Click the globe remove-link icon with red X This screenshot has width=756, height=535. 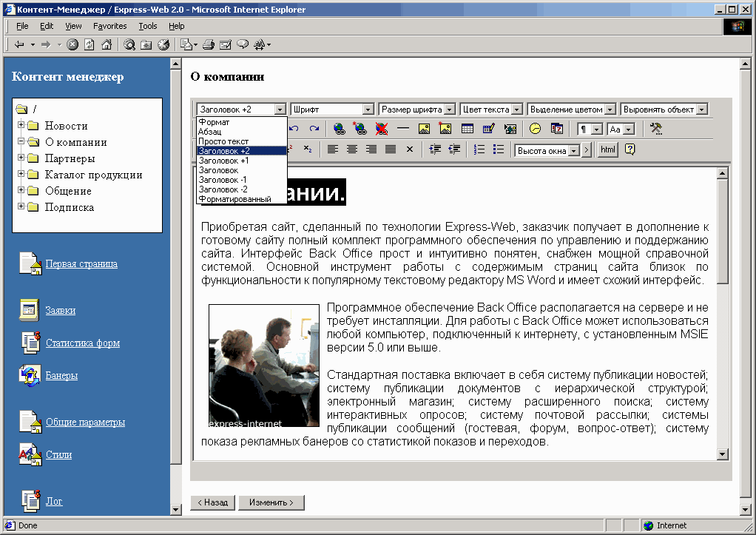[382, 129]
